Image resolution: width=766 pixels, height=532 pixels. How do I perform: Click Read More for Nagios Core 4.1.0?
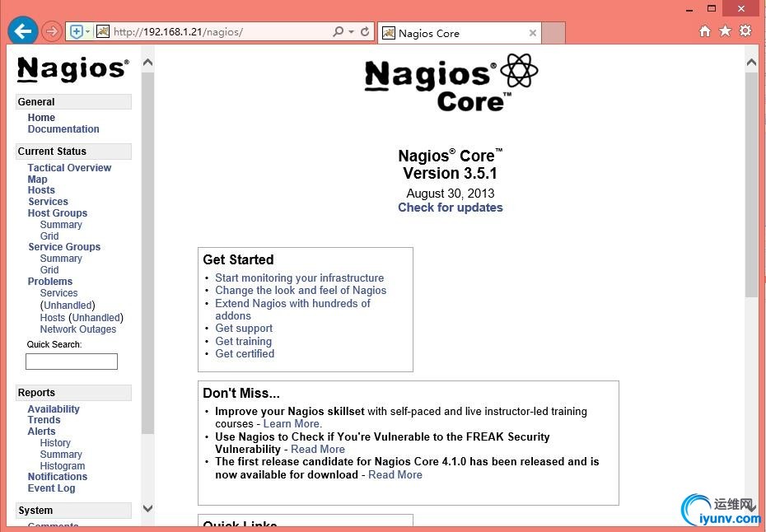point(395,474)
